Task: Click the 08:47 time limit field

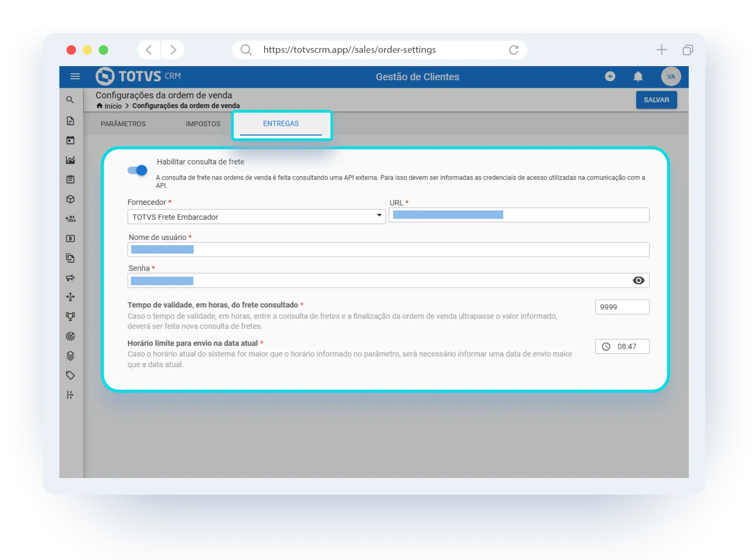Action: tap(622, 346)
